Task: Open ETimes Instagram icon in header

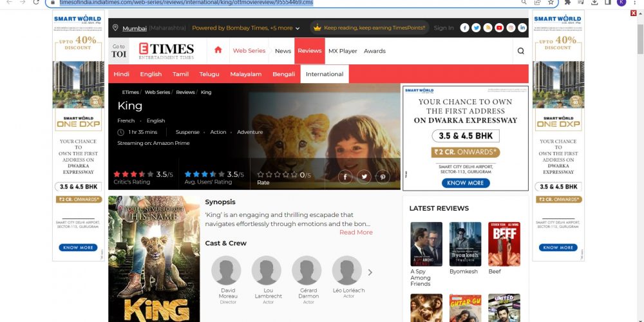Action: tap(511, 28)
